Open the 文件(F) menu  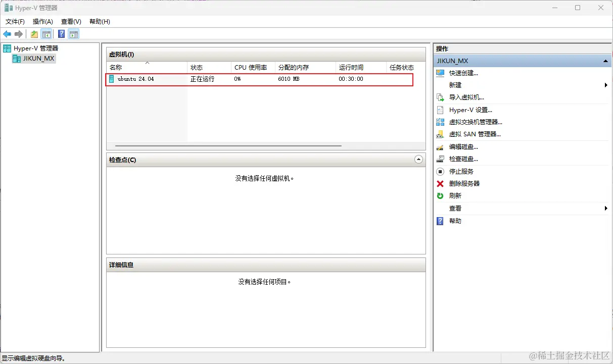point(15,22)
